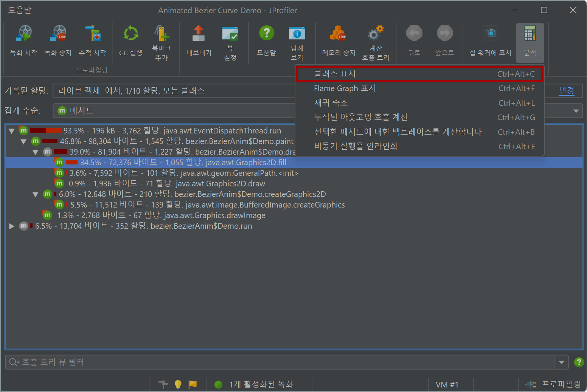The height and width of the screenshot is (392, 587).
Task: Choose Flame Graph 표시 from menu
Action: coord(419,88)
